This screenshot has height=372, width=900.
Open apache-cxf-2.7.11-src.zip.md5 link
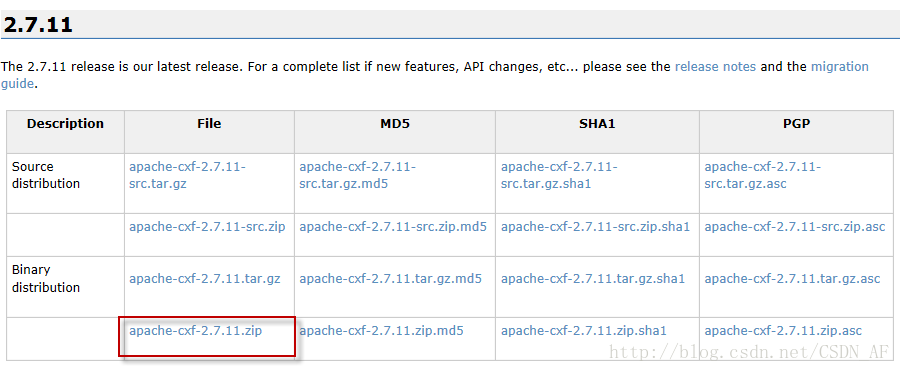393,227
